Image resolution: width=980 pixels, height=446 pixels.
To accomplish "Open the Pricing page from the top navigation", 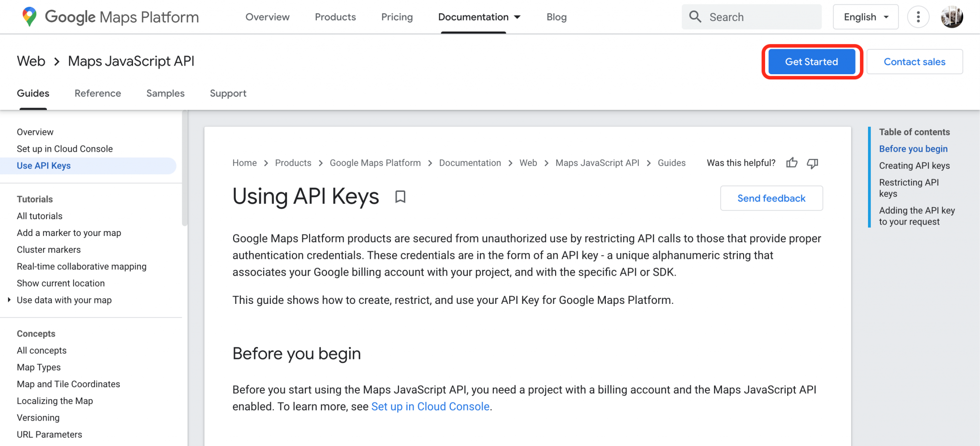I will 397,17.
